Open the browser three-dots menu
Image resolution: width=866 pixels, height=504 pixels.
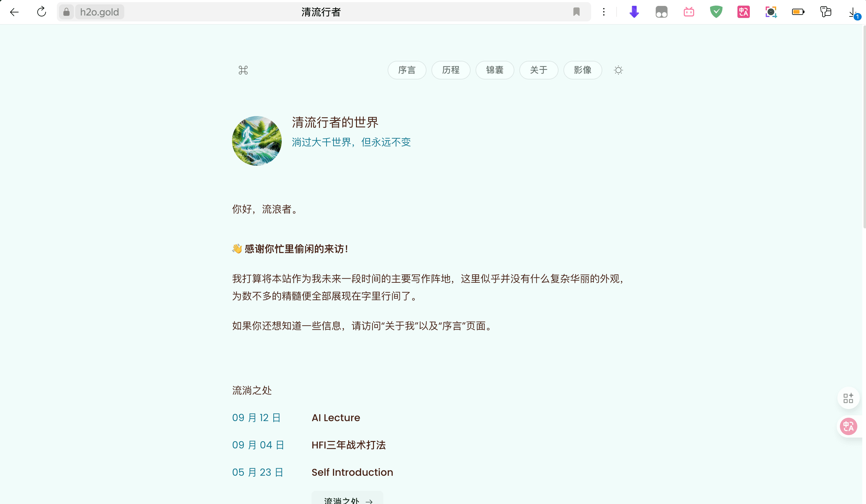[604, 12]
